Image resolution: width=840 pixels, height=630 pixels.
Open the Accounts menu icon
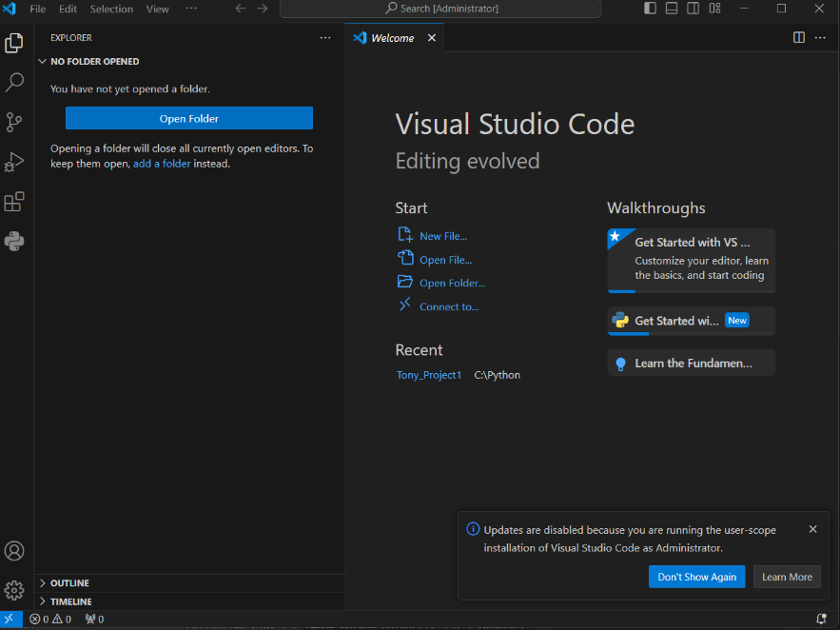[x=14, y=551]
